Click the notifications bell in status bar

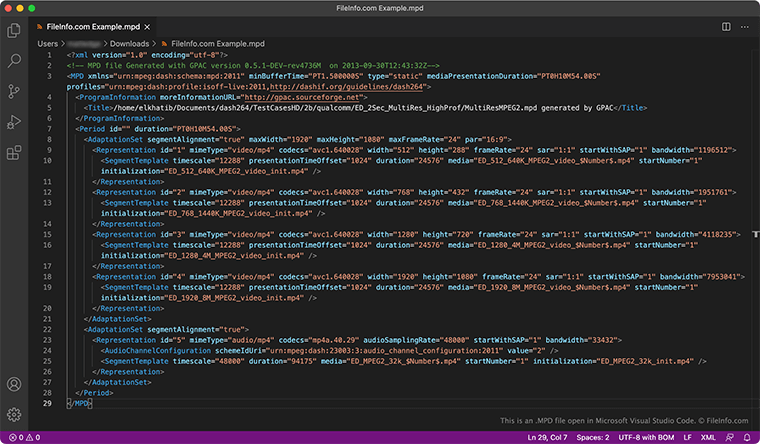coord(748,438)
